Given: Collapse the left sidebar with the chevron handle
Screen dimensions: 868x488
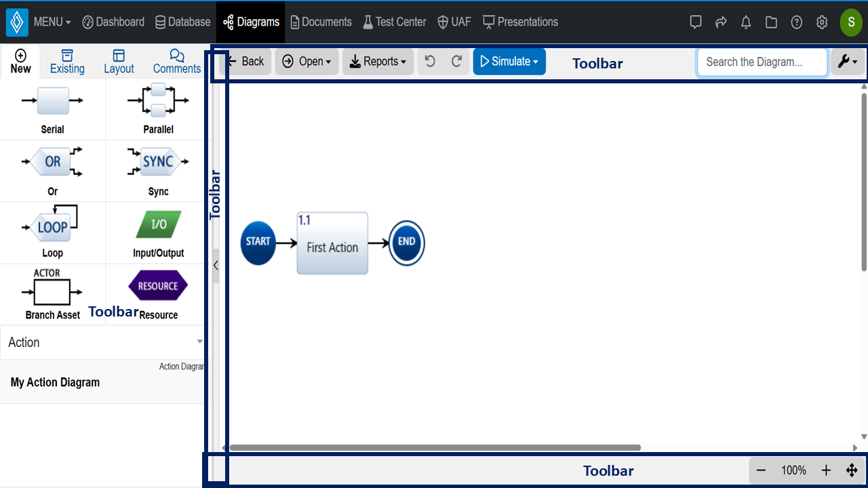Looking at the screenshot, I should tap(216, 265).
